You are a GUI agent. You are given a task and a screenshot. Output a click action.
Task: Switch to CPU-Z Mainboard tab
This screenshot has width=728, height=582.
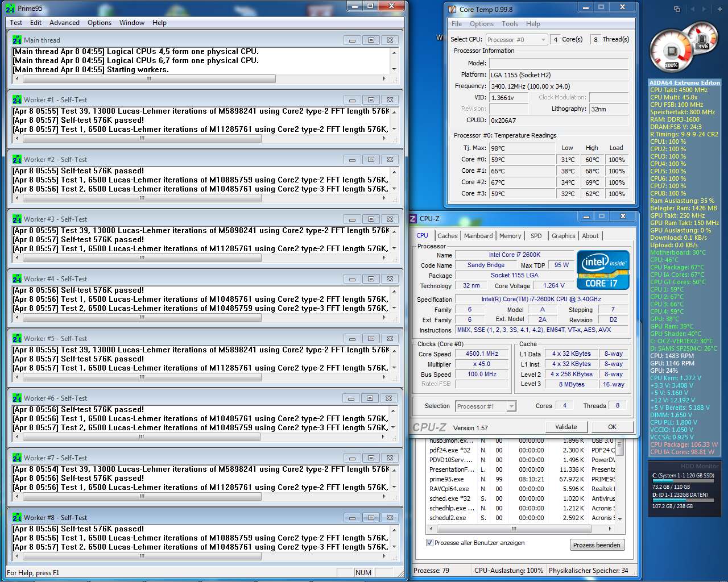click(478, 236)
